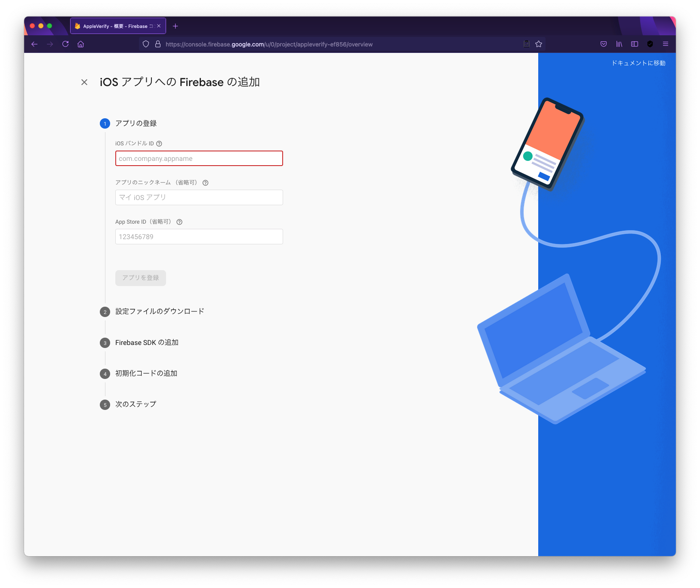Screen dimensions: 700x588
Task: Expand step 3 Firebase SDK の追加
Action: click(139, 343)
